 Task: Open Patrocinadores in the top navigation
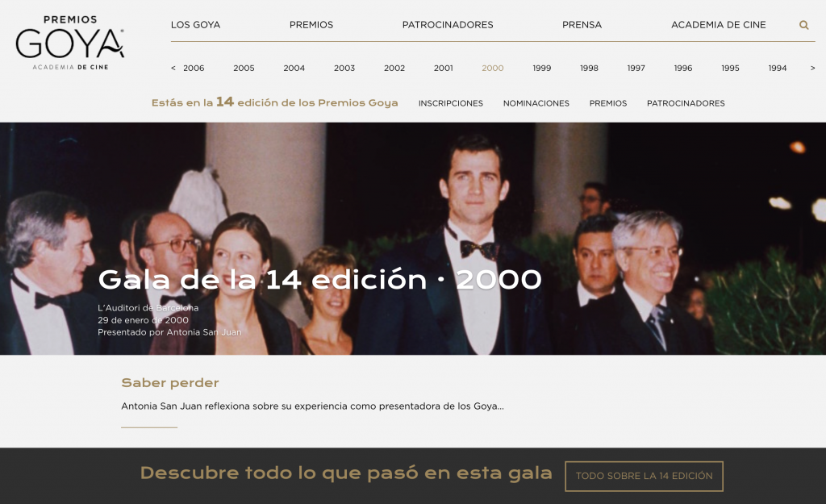[x=447, y=25]
